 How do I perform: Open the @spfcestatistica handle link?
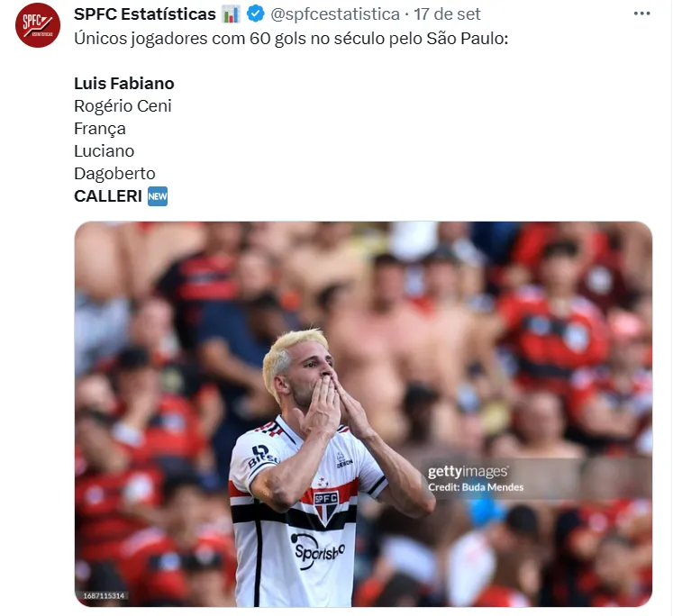(x=335, y=14)
